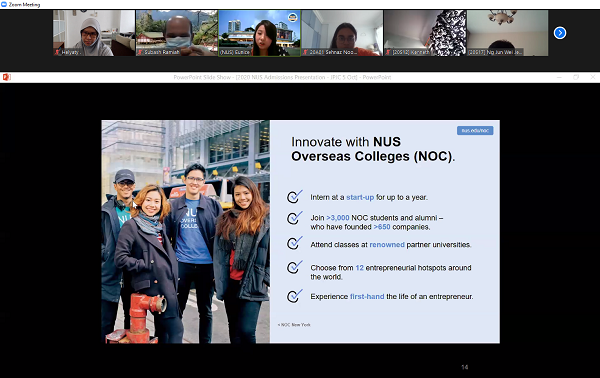Click the slide number 14
600x378 pixels.
(x=465, y=367)
